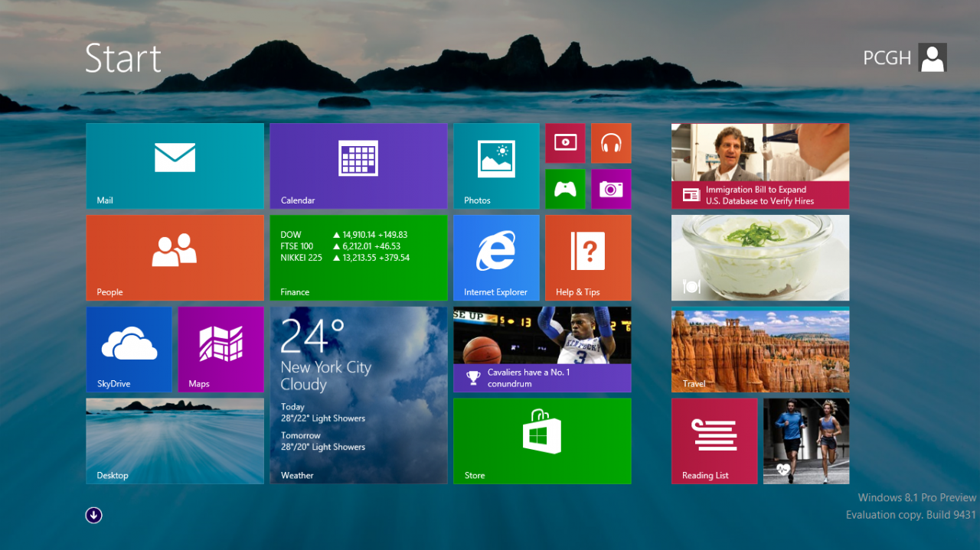
Task: Click the PCGH user name
Action: tap(887, 58)
